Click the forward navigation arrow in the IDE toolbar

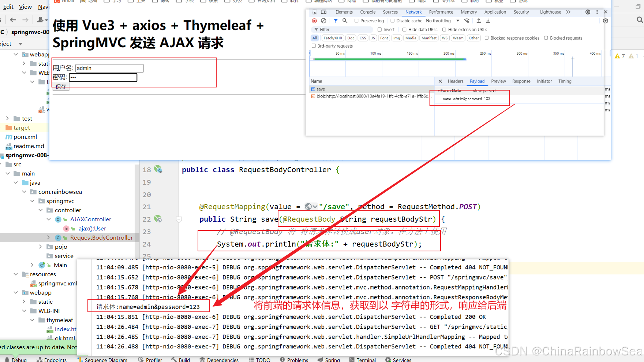click(x=25, y=19)
